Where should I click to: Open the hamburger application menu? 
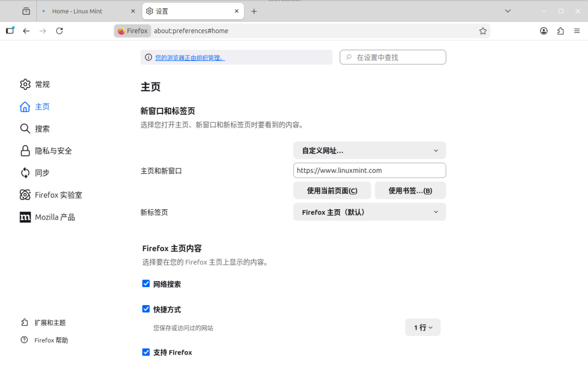click(x=577, y=31)
